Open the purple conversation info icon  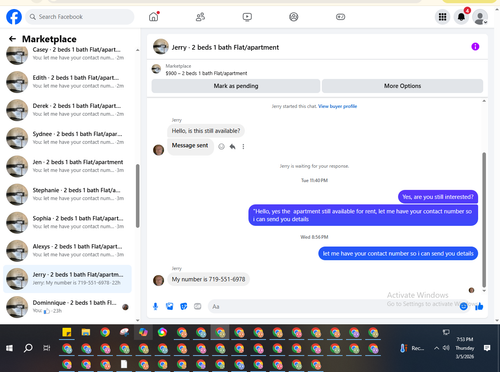[475, 47]
